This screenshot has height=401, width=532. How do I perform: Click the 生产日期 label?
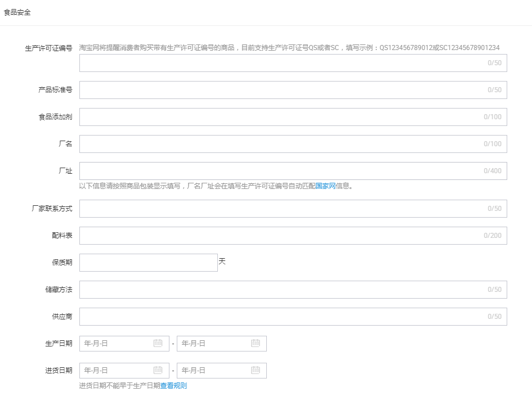tap(59, 344)
